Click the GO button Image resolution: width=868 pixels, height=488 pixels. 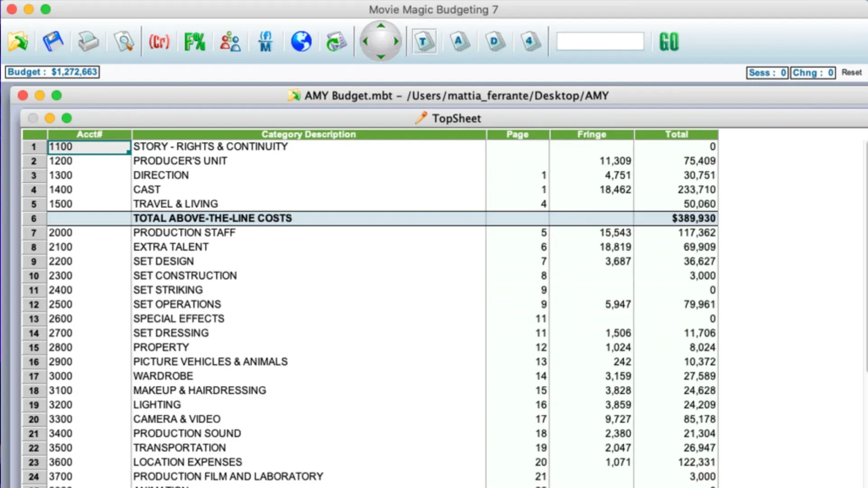[x=669, y=42]
